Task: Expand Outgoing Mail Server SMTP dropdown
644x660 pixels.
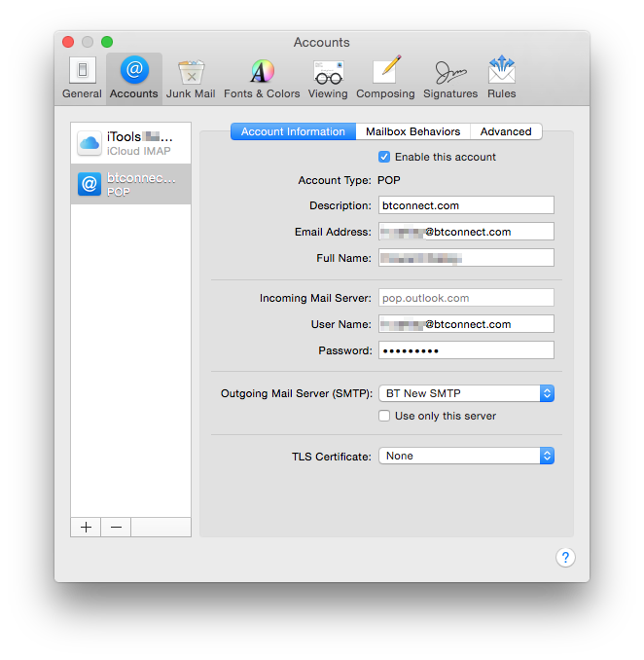Action: [x=465, y=393]
